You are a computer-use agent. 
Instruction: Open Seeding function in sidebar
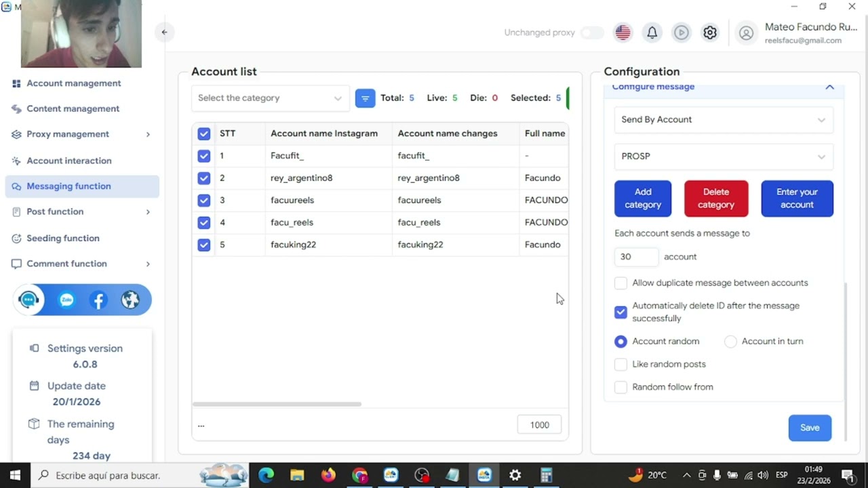pos(62,238)
